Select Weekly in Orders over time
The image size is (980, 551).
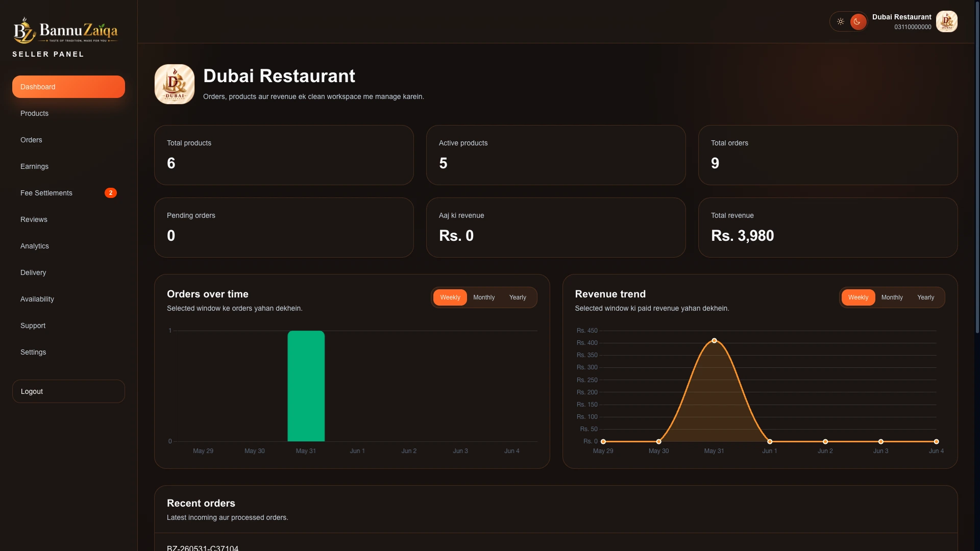[x=450, y=297]
